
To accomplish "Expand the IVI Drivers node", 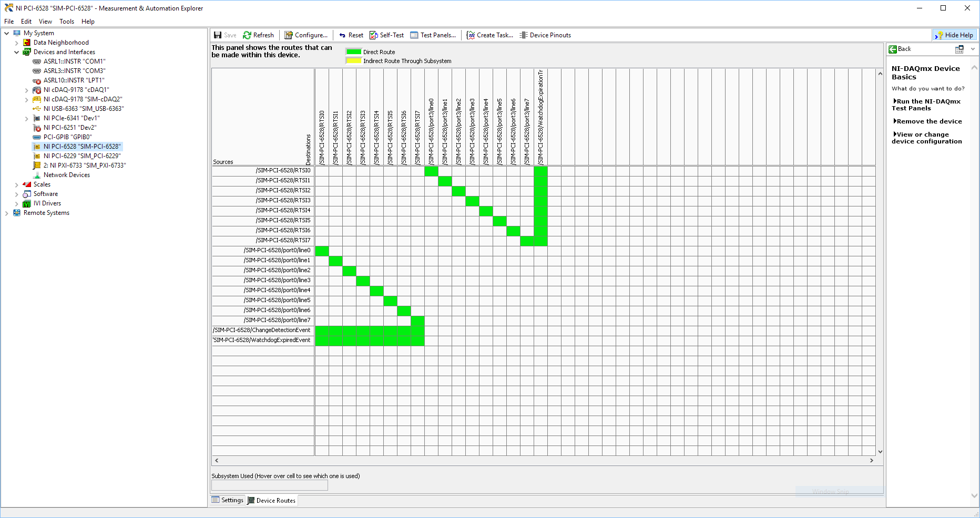I will coord(17,204).
